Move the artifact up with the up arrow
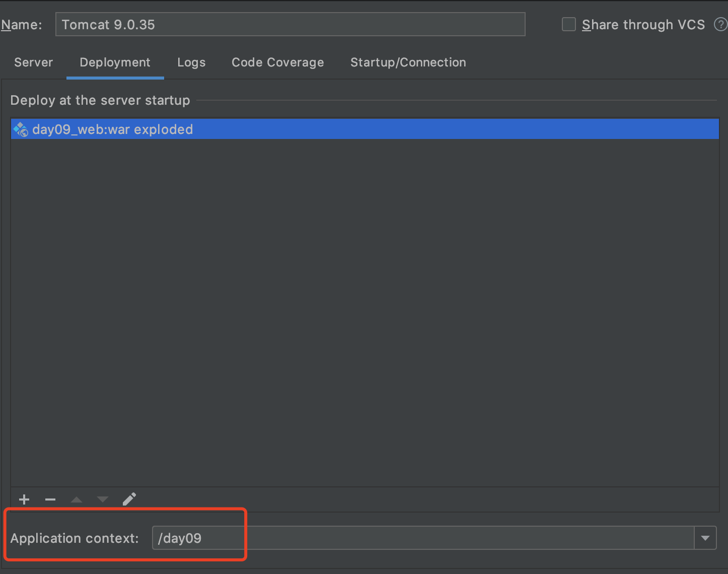Screen dimensions: 728x574 [x=77, y=499]
